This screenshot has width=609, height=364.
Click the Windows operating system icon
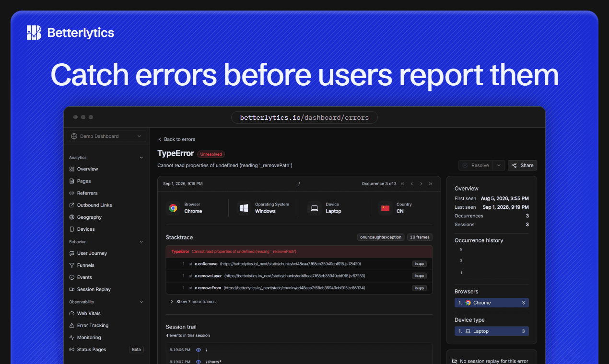pyautogui.click(x=244, y=208)
